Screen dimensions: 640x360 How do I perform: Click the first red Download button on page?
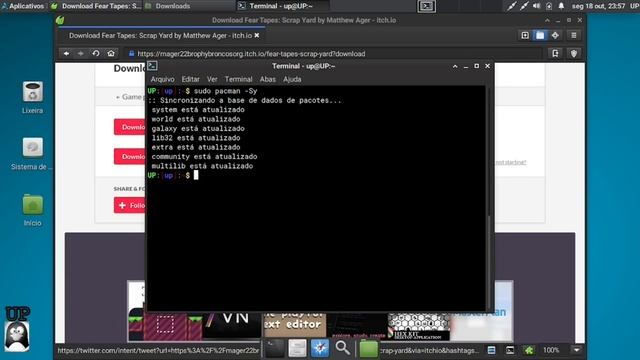tap(130, 127)
